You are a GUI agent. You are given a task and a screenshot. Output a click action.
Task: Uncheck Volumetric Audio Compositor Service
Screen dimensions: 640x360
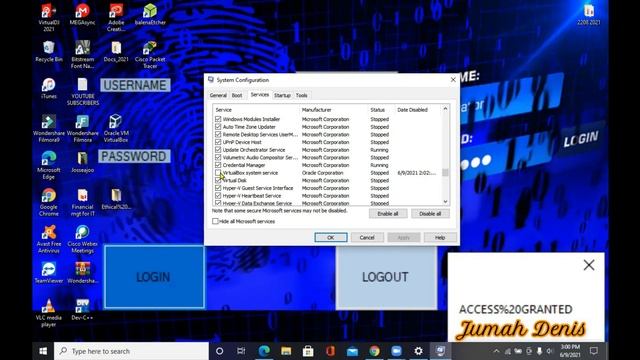[218, 158]
